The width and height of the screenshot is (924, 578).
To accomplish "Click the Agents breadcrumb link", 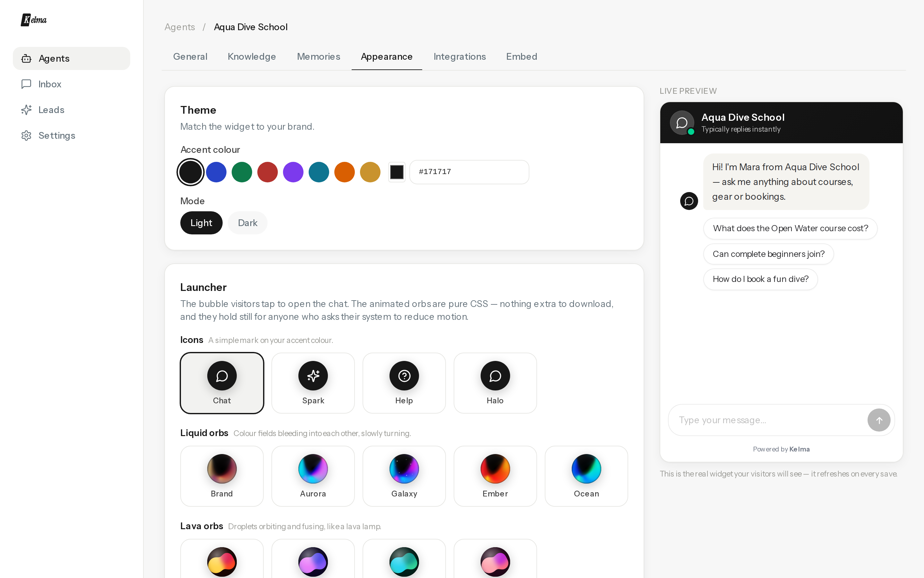I will click(x=180, y=27).
